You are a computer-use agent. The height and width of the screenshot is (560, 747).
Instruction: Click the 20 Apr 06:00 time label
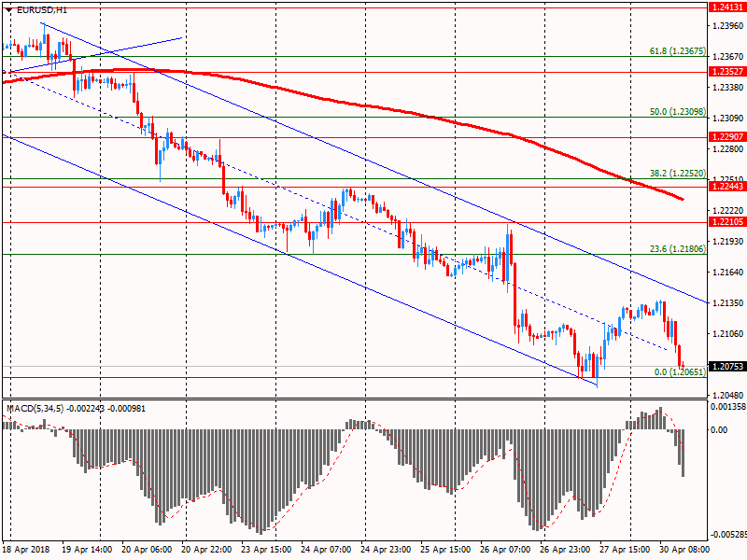[x=147, y=550]
